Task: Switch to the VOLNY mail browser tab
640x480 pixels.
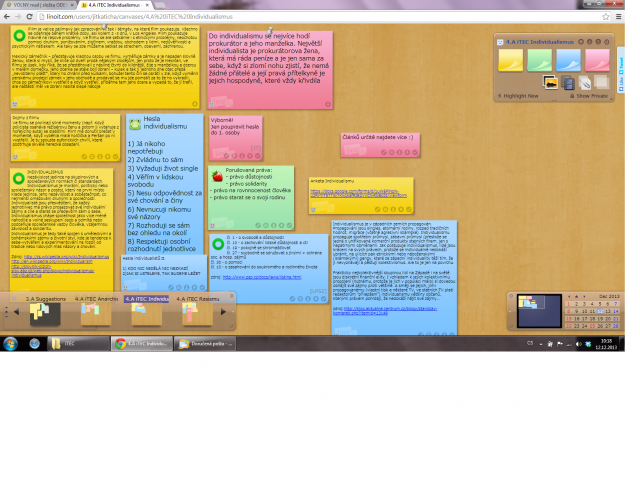Action: click(39, 5)
